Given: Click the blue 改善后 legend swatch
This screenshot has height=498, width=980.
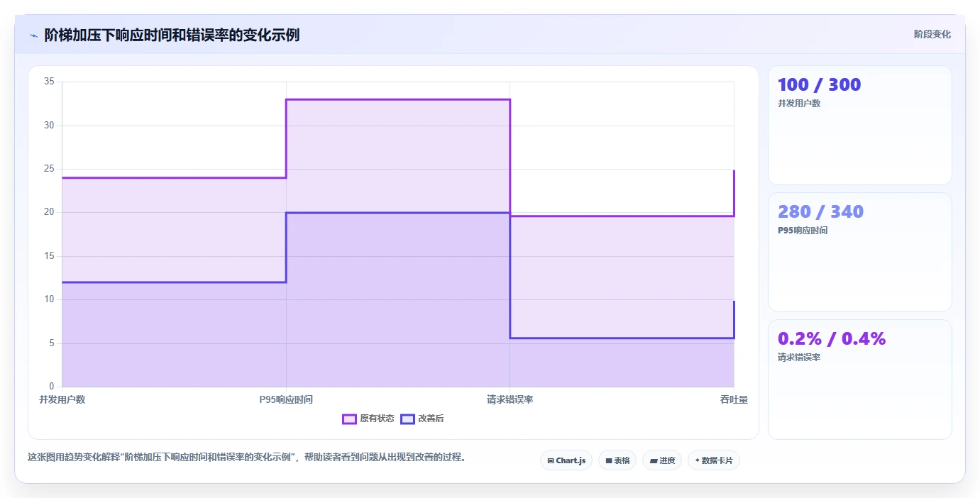Looking at the screenshot, I should [407, 419].
